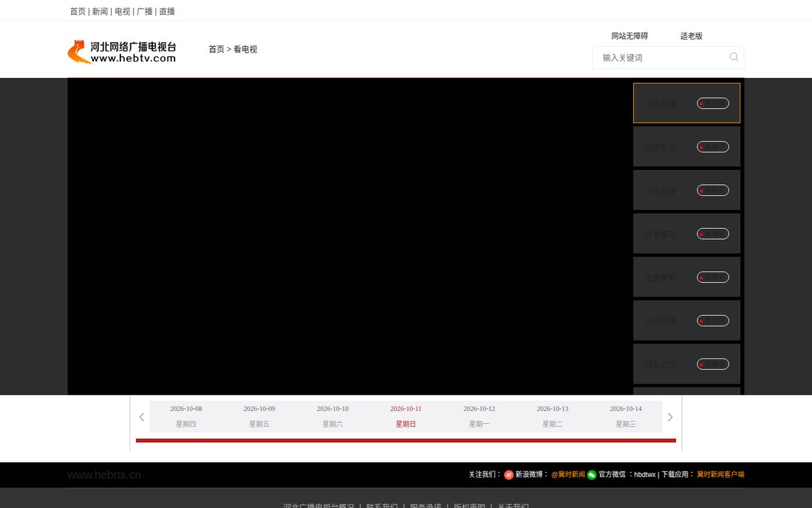Show later dates with the right arrow
Screen dimensions: 812x508
[671, 417]
